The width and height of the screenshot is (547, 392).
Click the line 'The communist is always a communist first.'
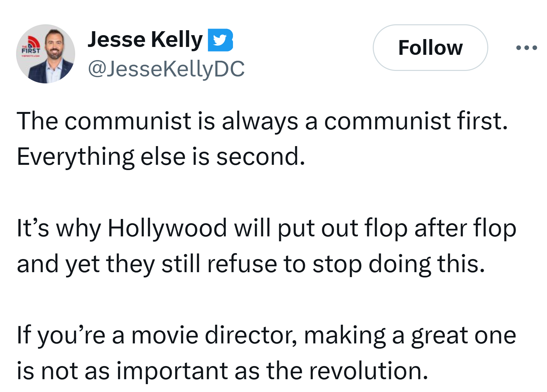(262, 121)
